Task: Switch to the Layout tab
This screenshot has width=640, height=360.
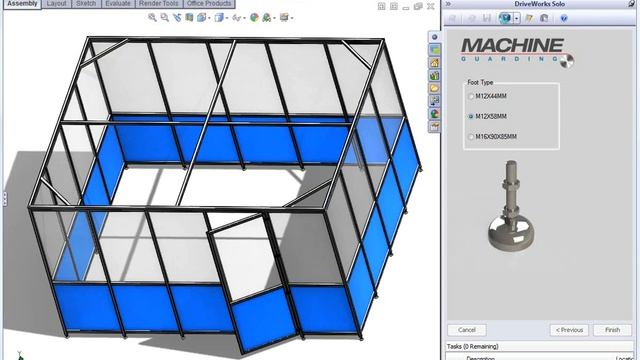Action: pyautogui.click(x=56, y=4)
